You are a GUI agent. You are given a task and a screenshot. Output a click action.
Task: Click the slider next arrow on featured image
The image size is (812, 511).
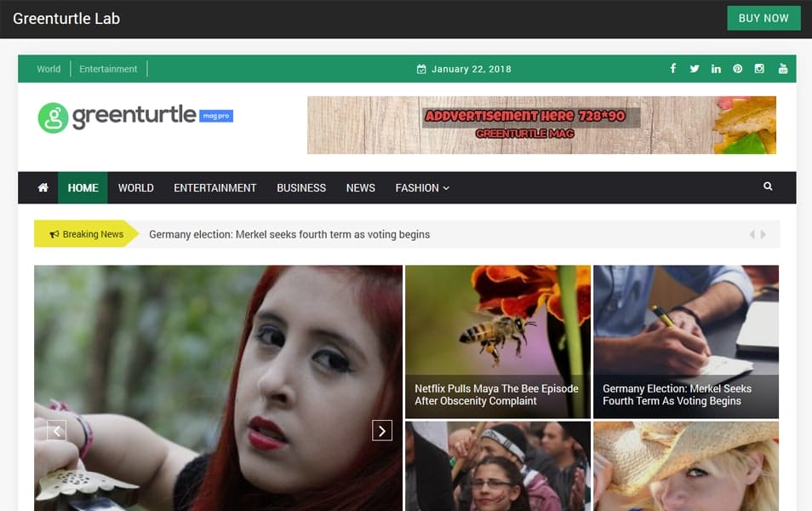pyautogui.click(x=381, y=430)
